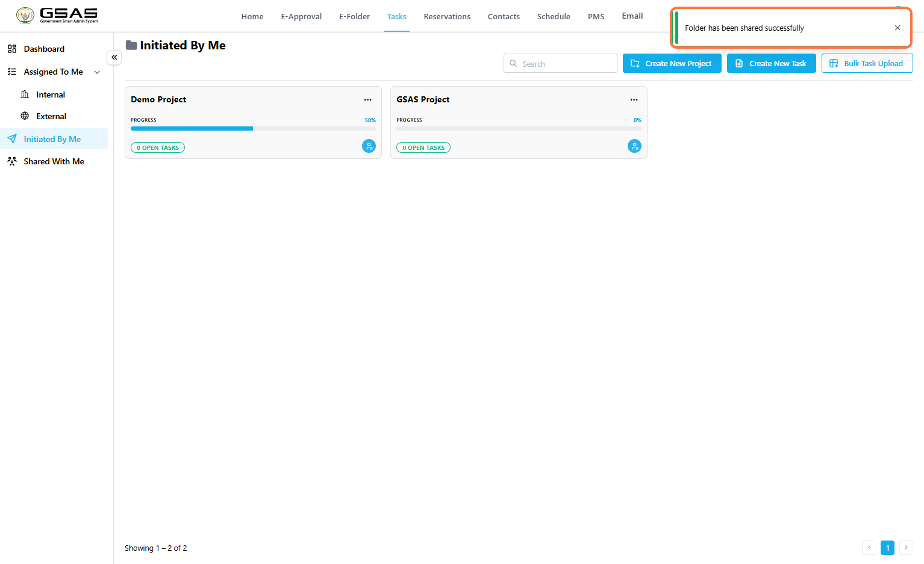Select External tasks in sidebar
Image resolution: width=924 pixels, height=564 pixels.
click(51, 116)
